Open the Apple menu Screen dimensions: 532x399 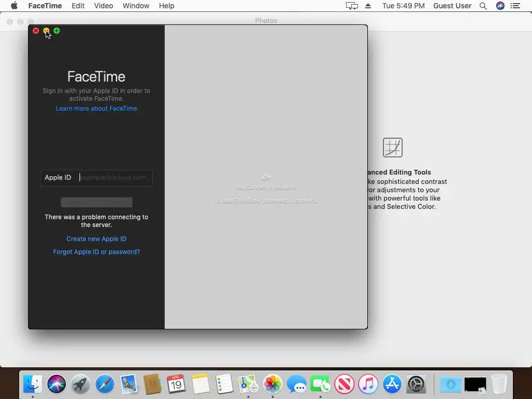[x=14, y=6]
